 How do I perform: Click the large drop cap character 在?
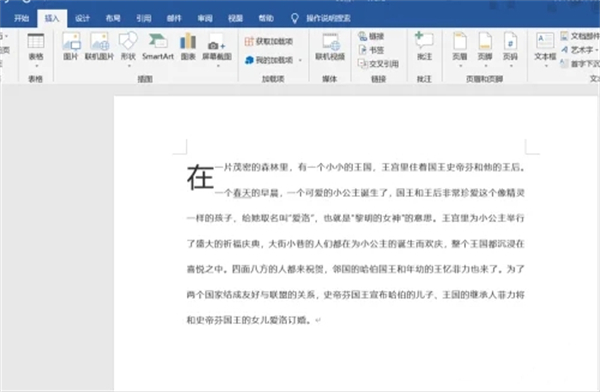click(200, 177)
